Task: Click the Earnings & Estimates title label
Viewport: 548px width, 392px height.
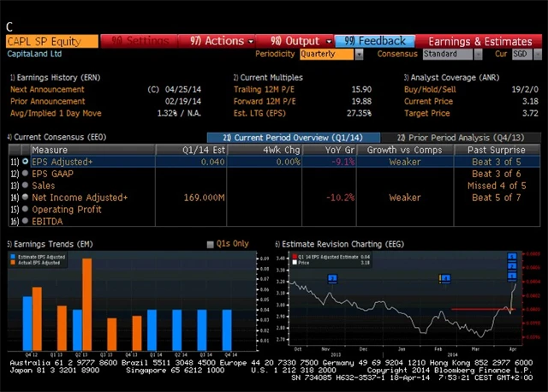Action: (x=480, y=42)
